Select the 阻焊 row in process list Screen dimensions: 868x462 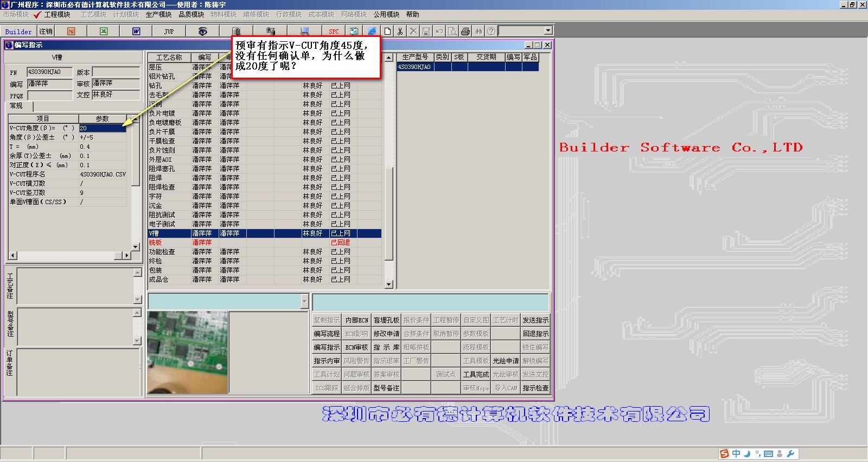265,178
